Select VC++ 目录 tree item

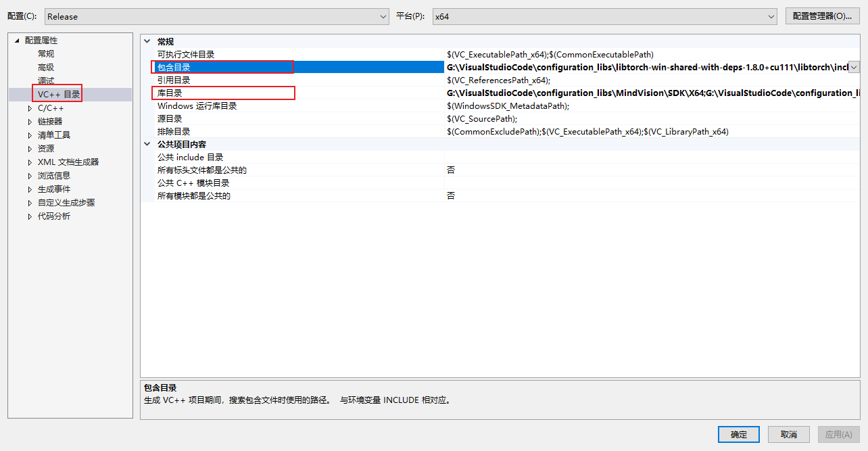click(x=59, y=95)
